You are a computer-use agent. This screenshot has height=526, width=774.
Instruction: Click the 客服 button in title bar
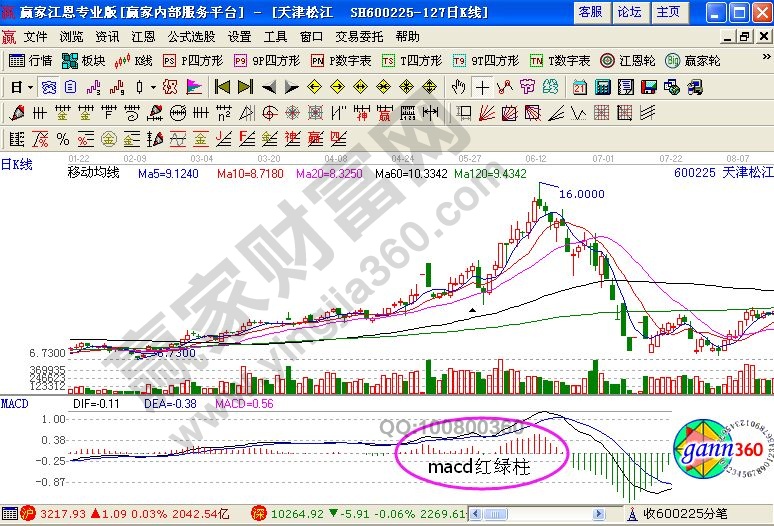[590, 12]
